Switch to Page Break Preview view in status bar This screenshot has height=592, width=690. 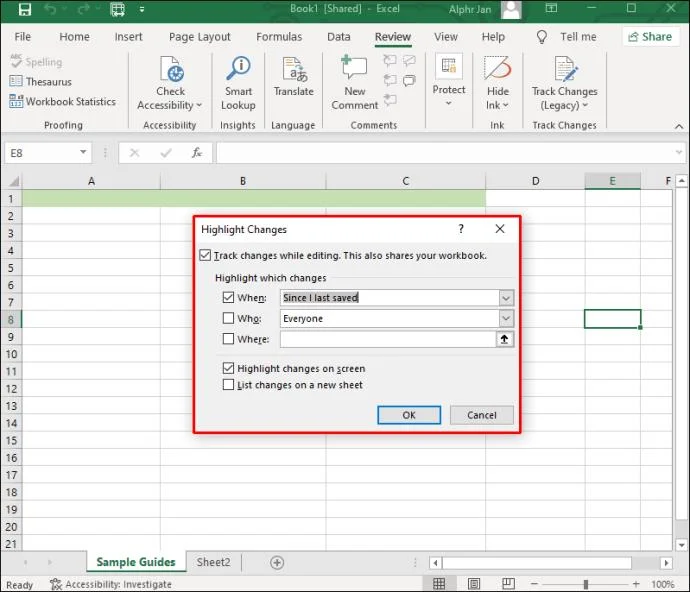508,584
